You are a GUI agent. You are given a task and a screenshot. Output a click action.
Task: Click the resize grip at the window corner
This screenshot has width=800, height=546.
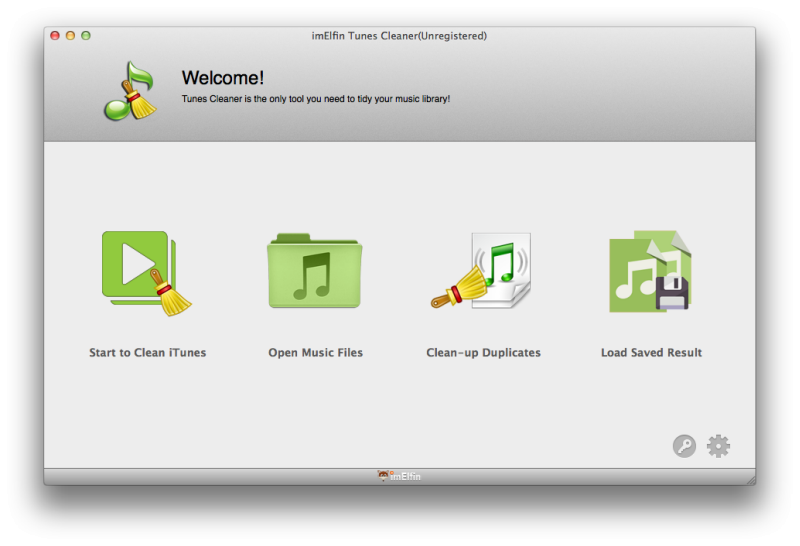749,479
